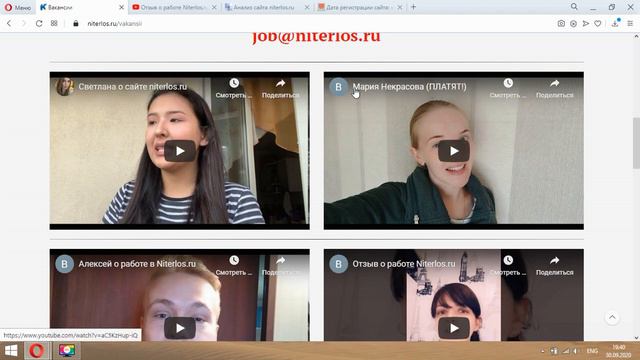The width and height of the screenshot is (640, 360).
Task: Click the scroll-to-top arrow button
Action: click(x=612, y=317)
